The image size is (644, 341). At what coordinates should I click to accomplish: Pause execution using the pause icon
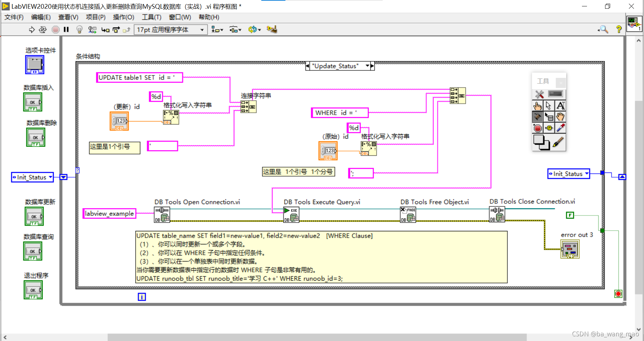66,30
